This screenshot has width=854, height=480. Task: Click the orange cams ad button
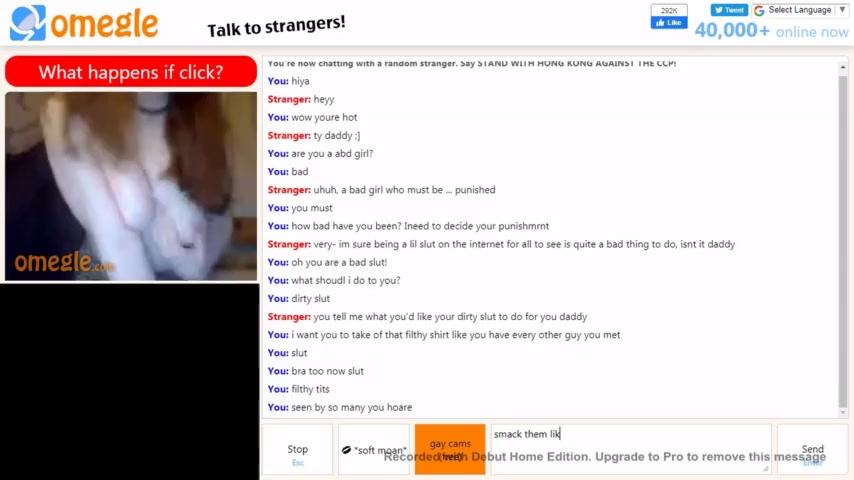450,449
